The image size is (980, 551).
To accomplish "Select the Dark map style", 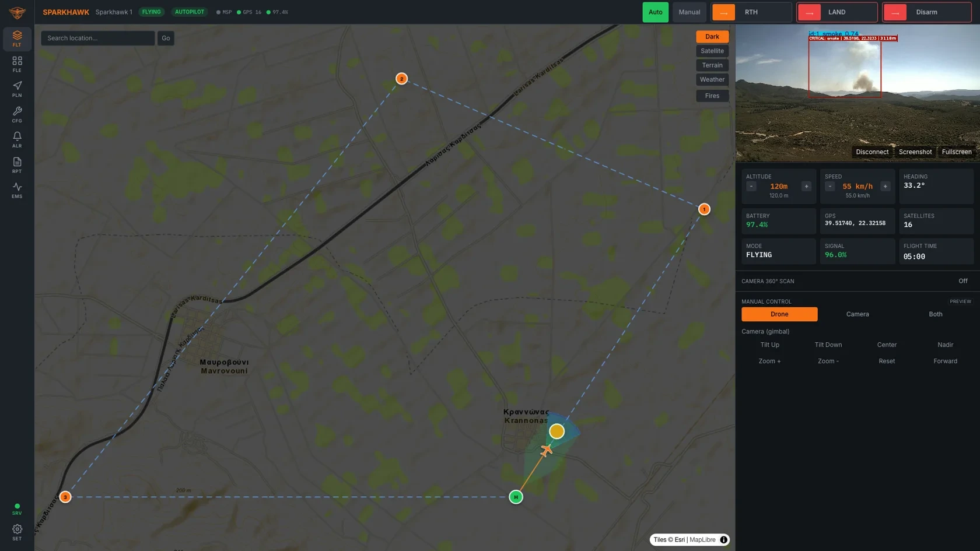I will [x=712, y=36].
